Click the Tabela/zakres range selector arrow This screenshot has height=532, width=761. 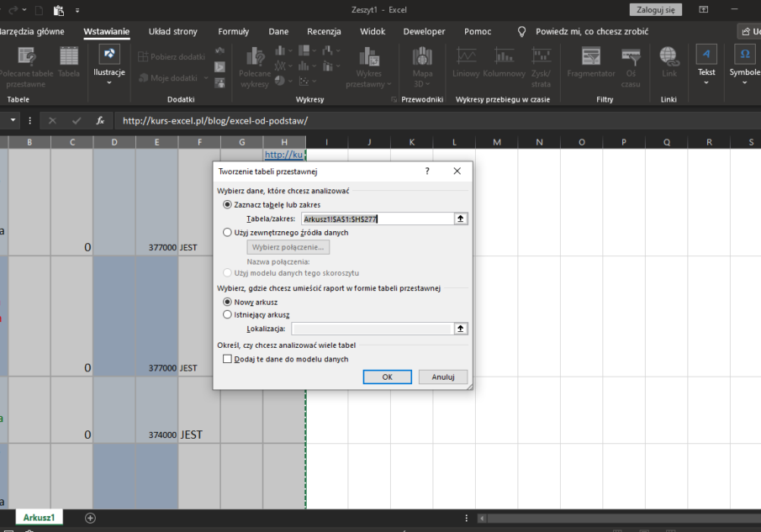point(461,219)
